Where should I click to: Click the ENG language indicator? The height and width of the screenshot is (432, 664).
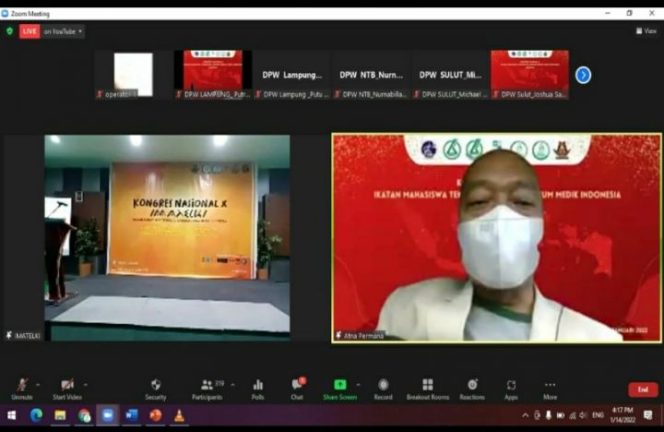tap(598, 415)
